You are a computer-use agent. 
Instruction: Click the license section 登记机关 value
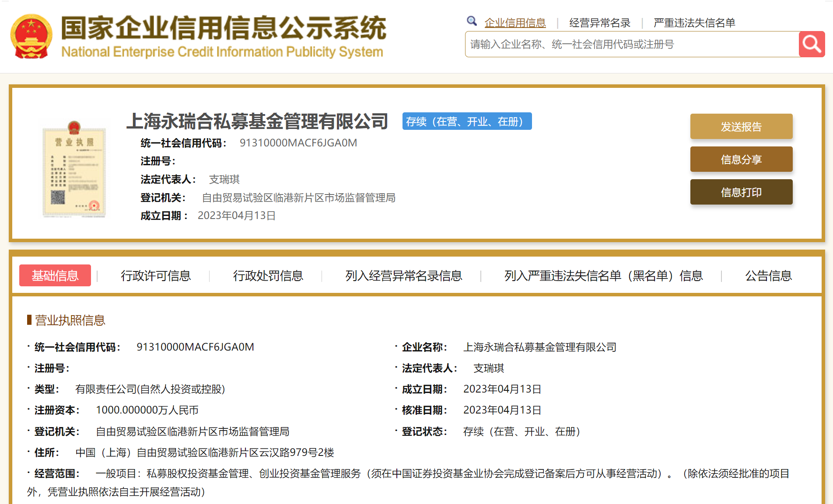pyautogui.click(x=192, y=431)
